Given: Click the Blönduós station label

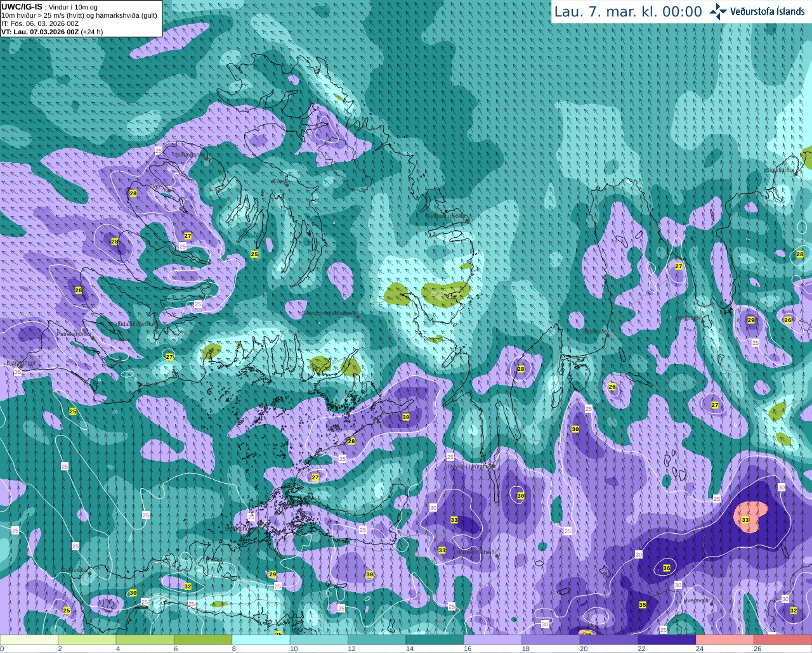Looking at the screenshot, I should click(595, 331).
